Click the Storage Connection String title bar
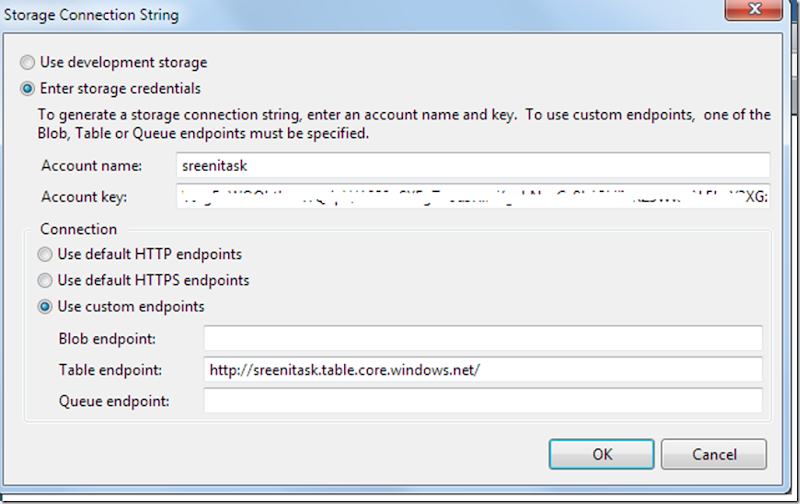 pos(300,14)
